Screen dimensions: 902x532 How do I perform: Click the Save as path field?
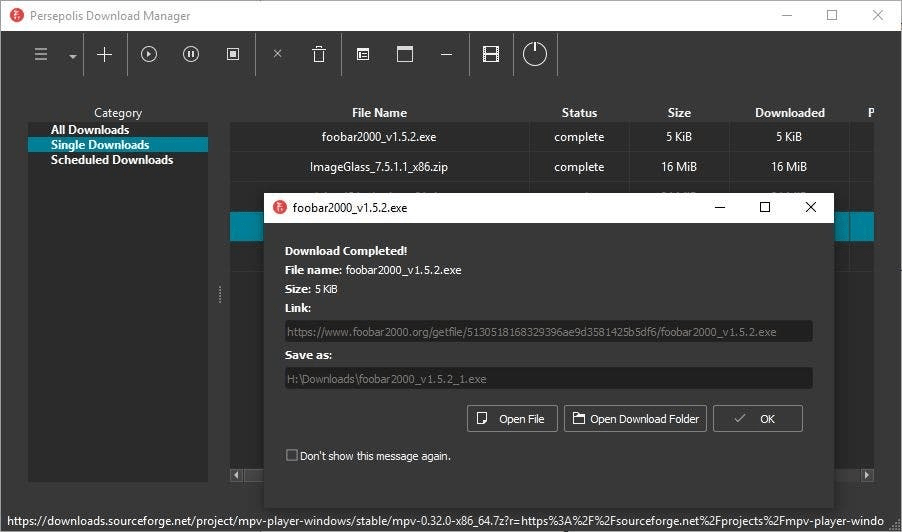(548, 379)
